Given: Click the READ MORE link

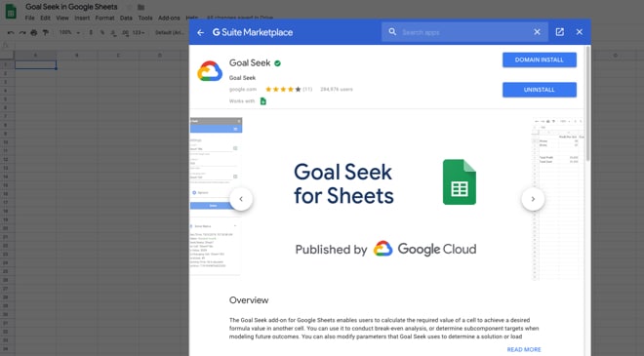Looking at the screenshot, I should (x=524, y=349).
